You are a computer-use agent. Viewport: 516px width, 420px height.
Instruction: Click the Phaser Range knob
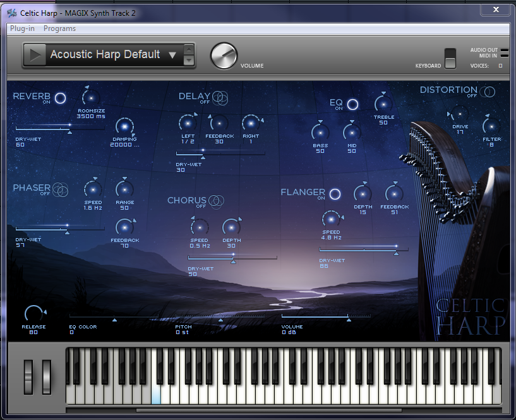[124, 189]
